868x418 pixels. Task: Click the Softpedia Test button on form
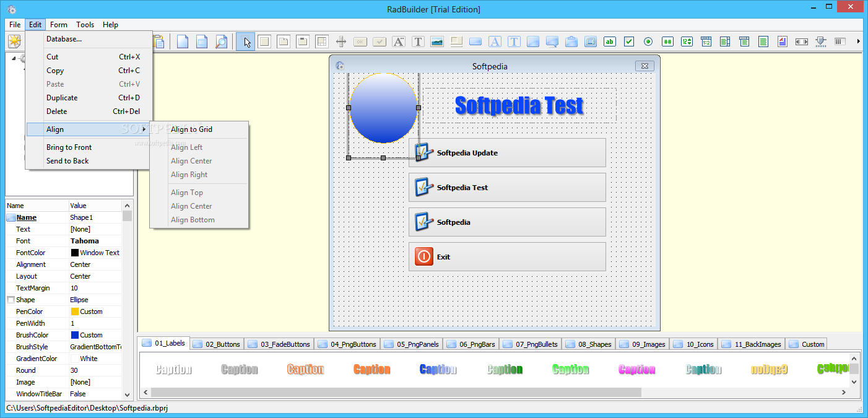point(507,188)
